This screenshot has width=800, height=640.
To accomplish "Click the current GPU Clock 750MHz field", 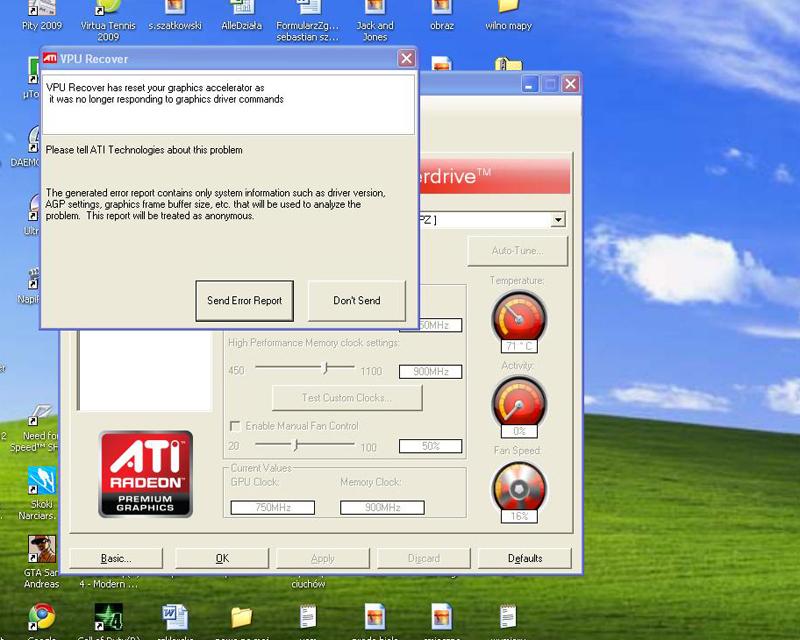I will pyautogui.click(x=272, y=507).
